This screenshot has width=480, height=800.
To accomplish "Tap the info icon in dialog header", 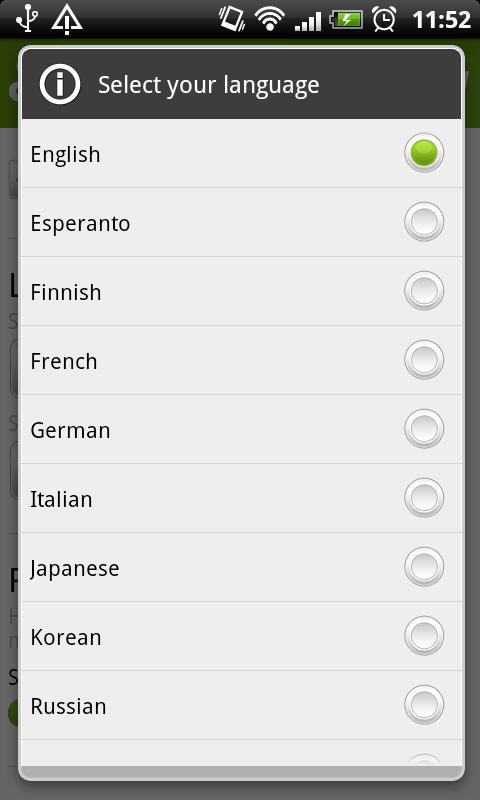I will (60, 84).
